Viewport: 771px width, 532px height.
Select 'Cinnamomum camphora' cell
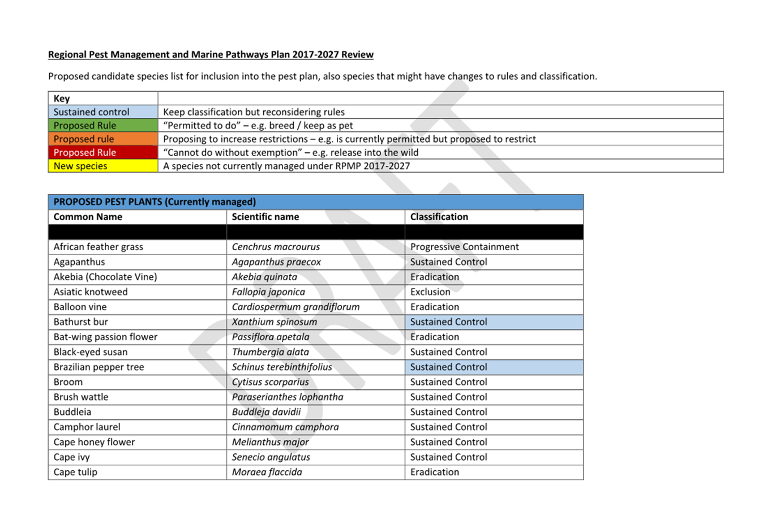(x=316, y=427)
